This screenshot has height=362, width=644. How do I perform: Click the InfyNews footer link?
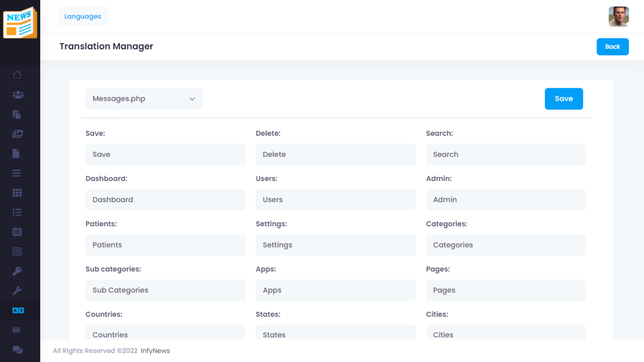click(155, 351)
